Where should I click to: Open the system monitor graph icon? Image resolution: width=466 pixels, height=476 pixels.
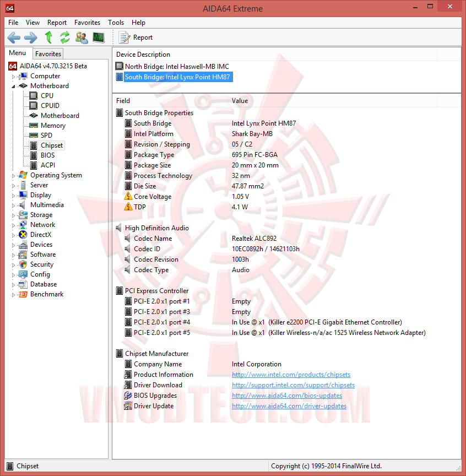[99, 37]
